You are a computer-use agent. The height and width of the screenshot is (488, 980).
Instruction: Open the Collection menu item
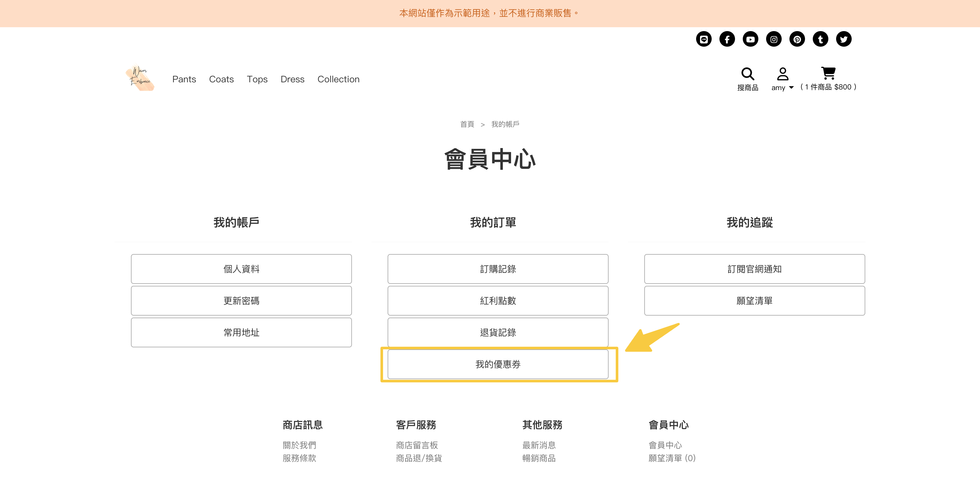(338, 79)
